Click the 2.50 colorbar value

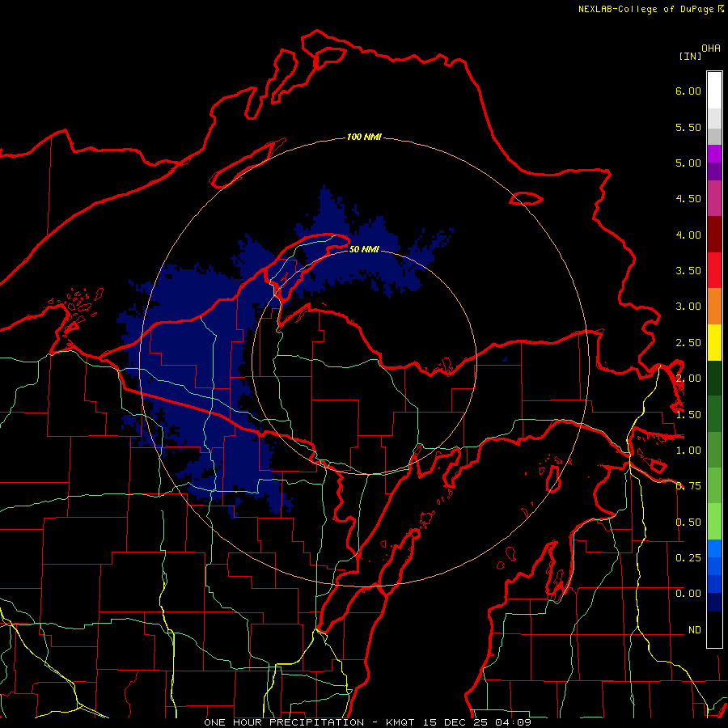tap(688, 343)
